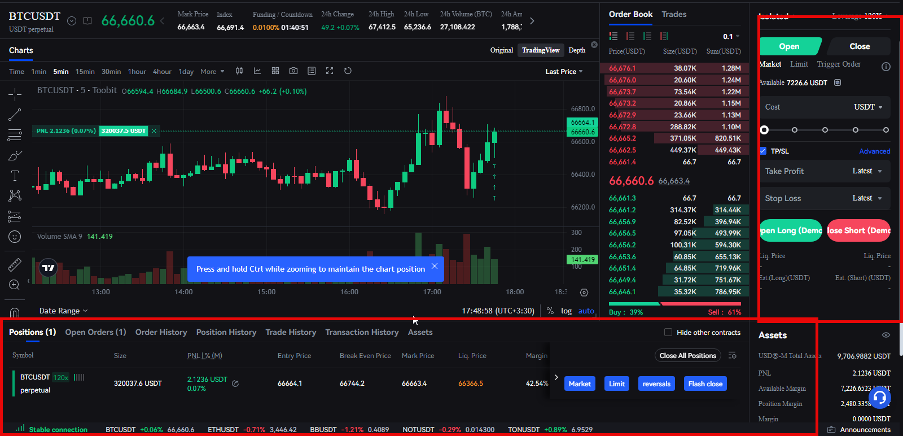Switch chart view to Depth
Image resolution: width=904 pixels, height=436 pixels.
pos(577,50)
